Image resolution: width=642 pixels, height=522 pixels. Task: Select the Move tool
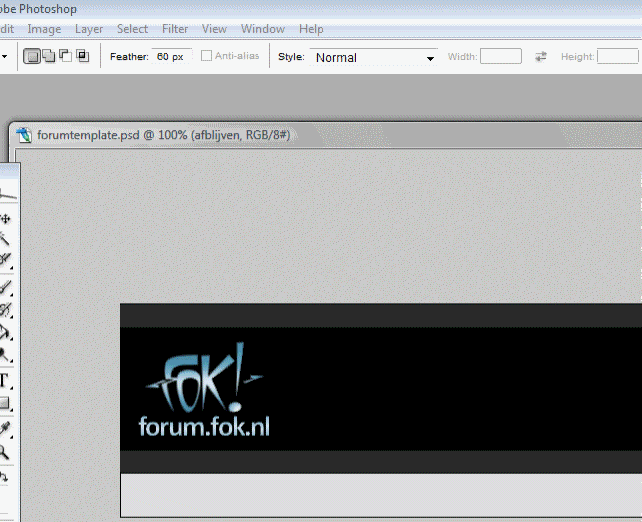[5, 218]
